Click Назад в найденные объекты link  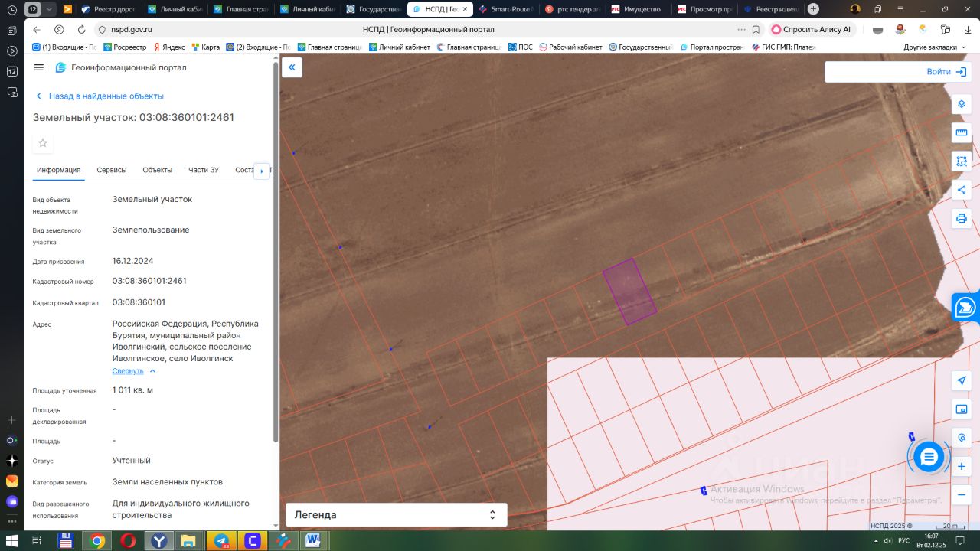[x=106, y=96]
